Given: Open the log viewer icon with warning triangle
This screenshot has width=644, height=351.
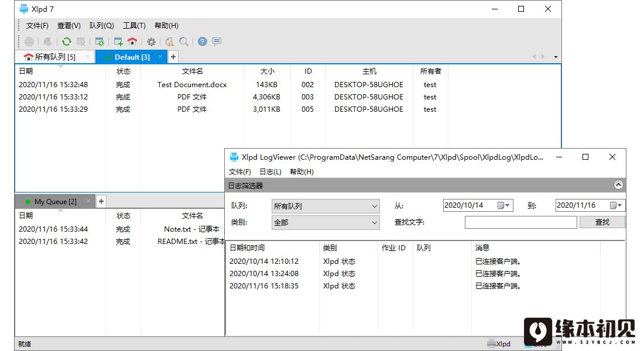Looking at the screenshot, I should coord(170,42).
